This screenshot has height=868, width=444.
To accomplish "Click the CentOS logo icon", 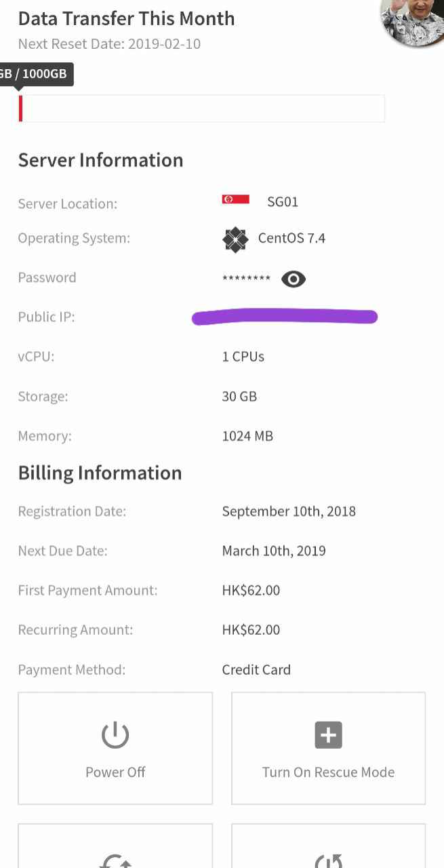I will tap(235, 239).
